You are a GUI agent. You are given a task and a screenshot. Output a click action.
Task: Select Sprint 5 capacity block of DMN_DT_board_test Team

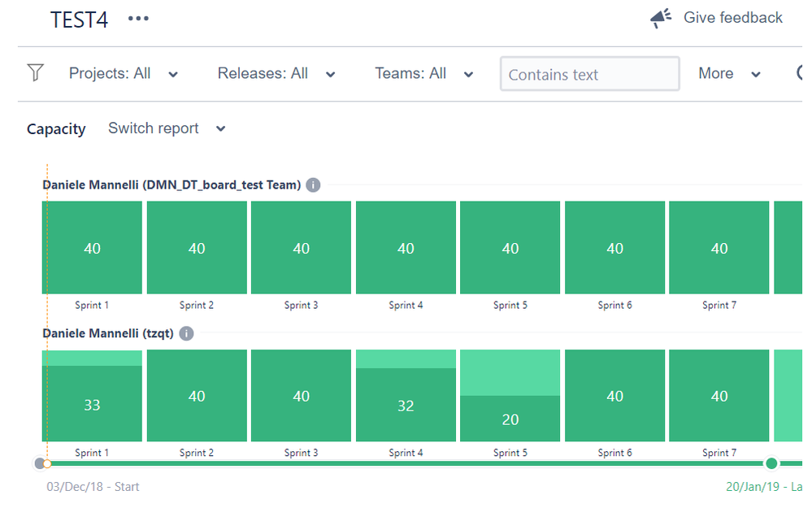tap(510, 248)
